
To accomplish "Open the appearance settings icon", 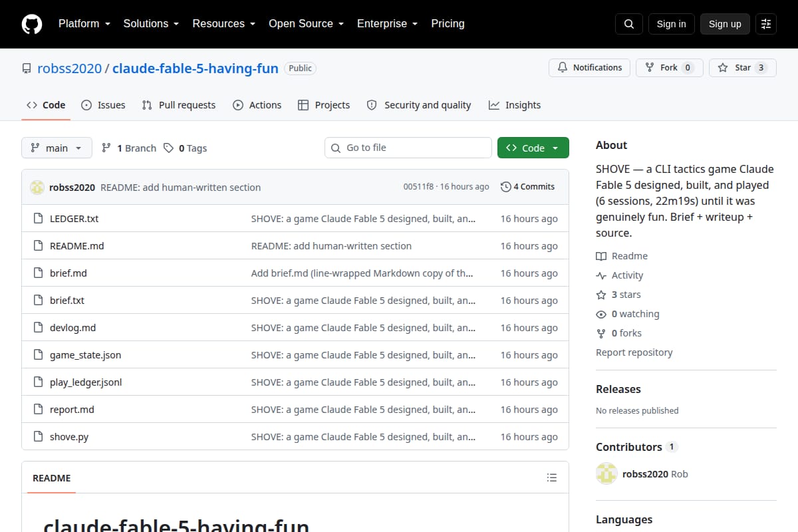I will [766, 24].
